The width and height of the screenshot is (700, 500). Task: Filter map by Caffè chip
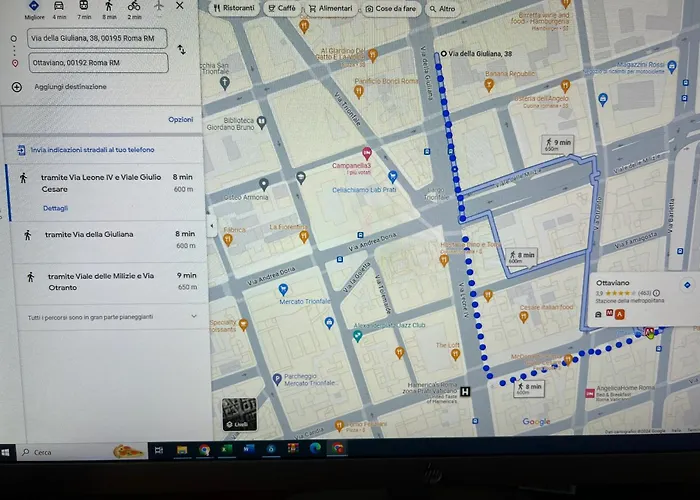point(282,8)
